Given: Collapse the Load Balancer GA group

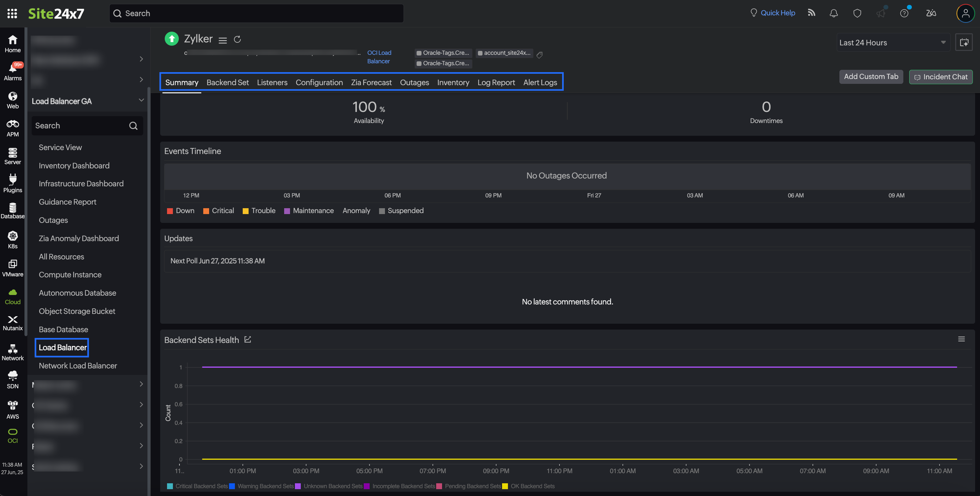Looking at the screenshot, I should pyautogui.click(x=141, y=100).
